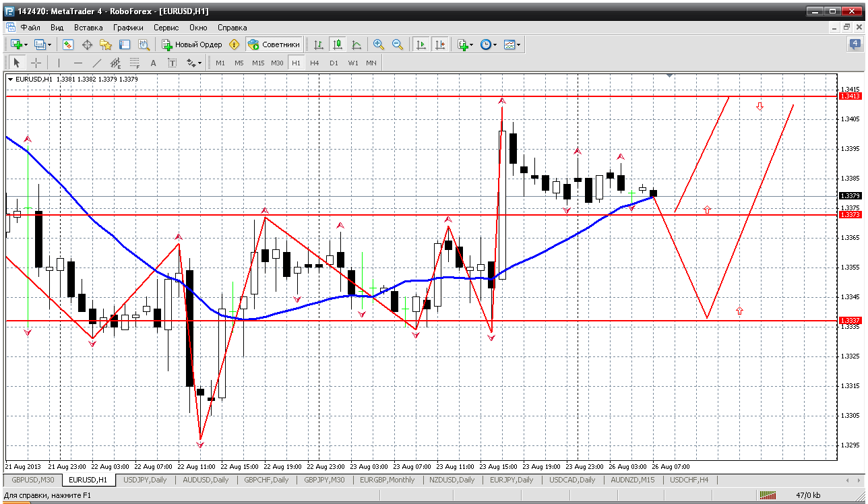Switch chart to candlesticks mode
868x504 pixels.
coord(338,44)
